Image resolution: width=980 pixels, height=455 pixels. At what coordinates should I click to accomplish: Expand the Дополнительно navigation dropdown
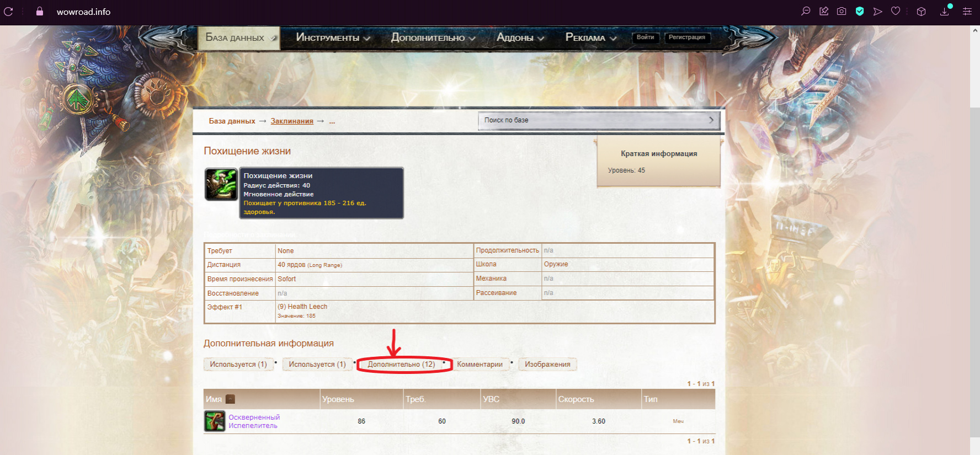(433, 38)
